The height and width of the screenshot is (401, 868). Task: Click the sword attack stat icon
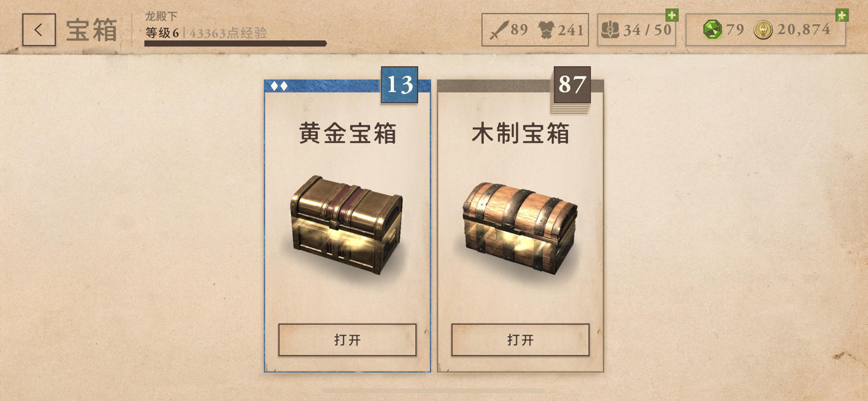(498, 30)
